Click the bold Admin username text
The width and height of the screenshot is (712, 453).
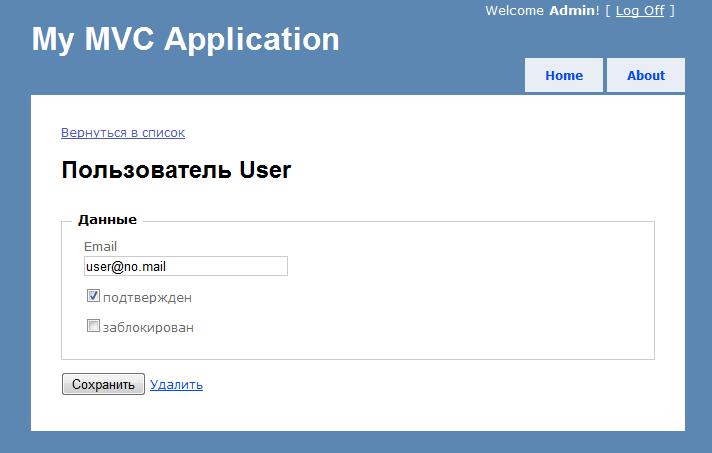[x=571, y=10]
